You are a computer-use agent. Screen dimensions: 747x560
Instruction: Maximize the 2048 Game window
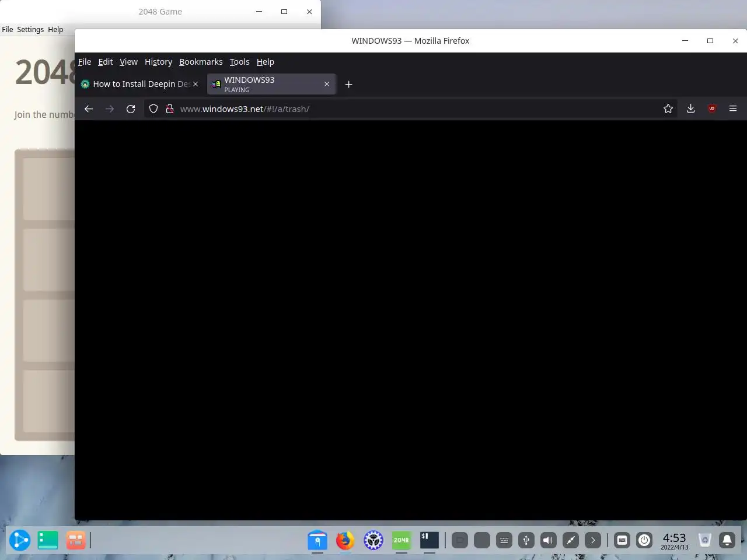pyautogui.click(x=284, y=12)
